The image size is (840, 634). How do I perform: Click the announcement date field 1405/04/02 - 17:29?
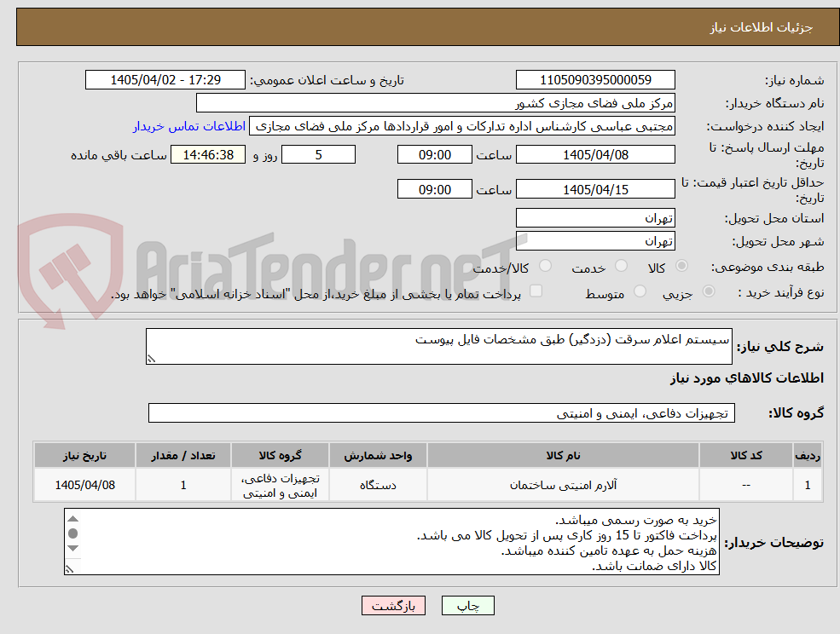pyautogui.click(x=165, y=80)
